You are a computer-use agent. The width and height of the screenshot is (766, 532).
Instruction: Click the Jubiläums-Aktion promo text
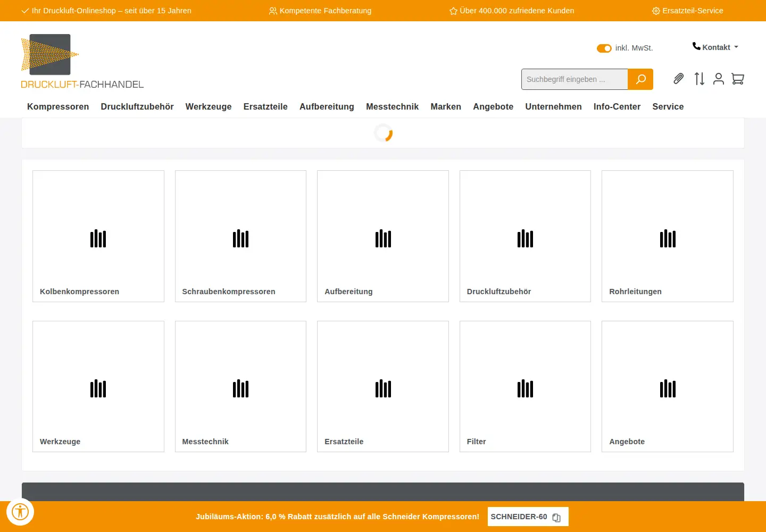(x=337, y=517)
